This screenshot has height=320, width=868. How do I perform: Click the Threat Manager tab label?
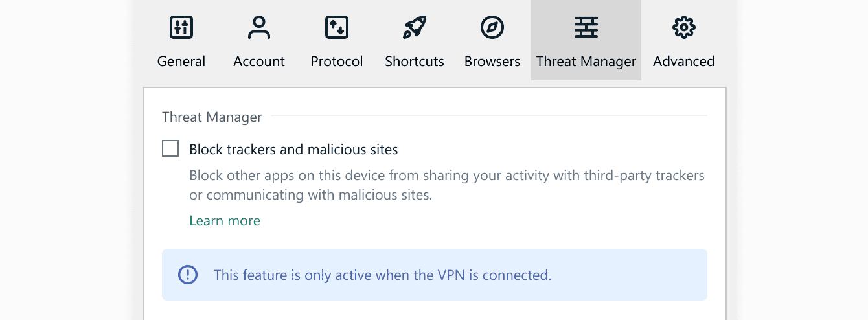tap(586, 62)
